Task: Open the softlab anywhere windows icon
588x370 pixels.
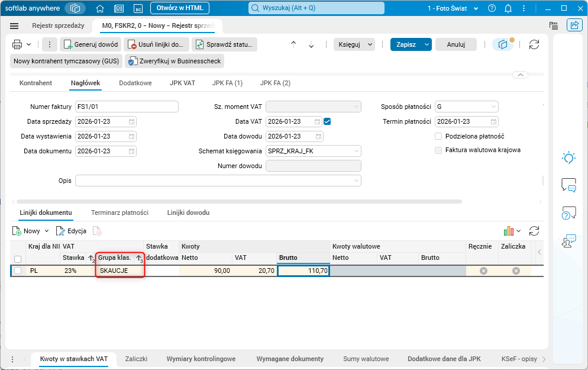Action: (x=75, y=8)
